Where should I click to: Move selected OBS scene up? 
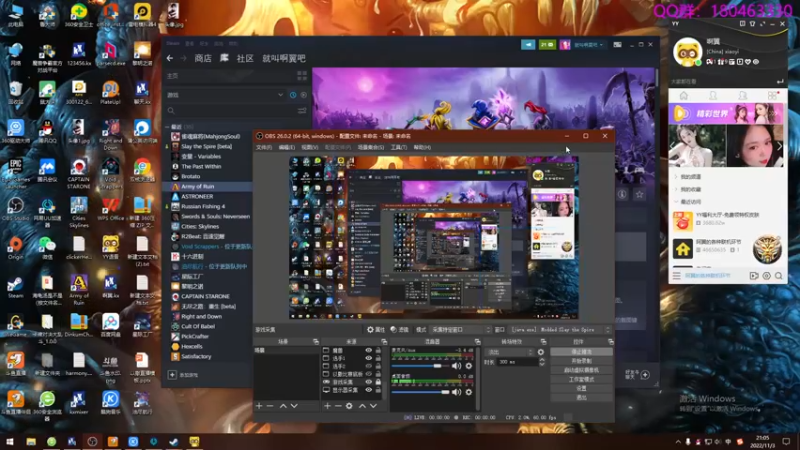click(283, 406)
